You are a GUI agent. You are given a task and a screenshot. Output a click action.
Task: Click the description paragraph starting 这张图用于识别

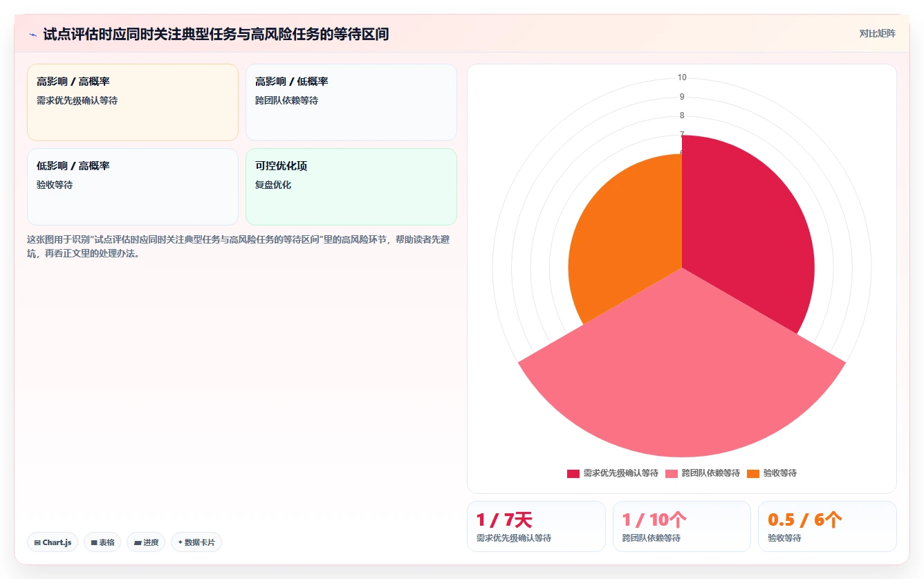point(239,246)
